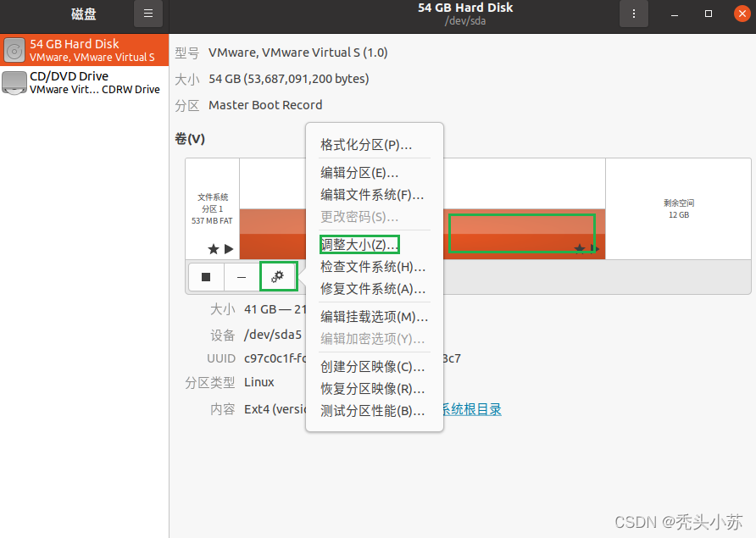Open the drive options three-dot menu

click(x=634, y=14)
